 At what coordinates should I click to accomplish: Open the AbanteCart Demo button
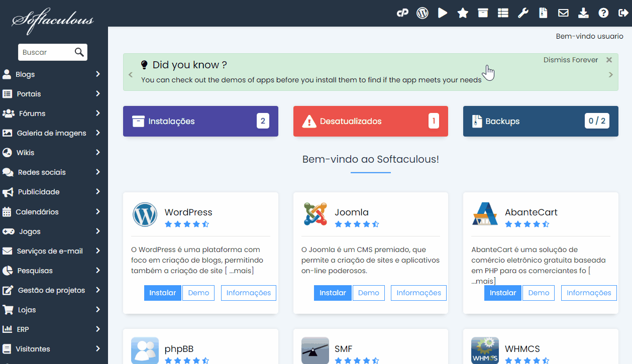click(x=539, y=293)
